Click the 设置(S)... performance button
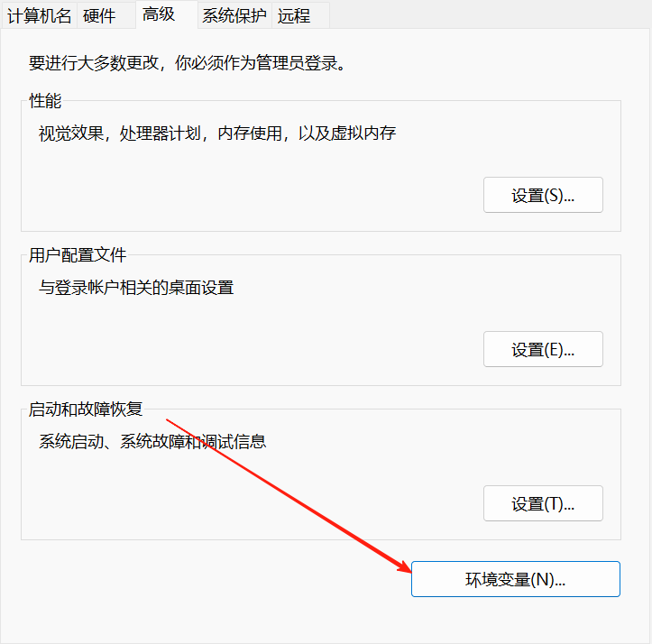This screenshot has height=644, width=652. [x=543, y=195]
